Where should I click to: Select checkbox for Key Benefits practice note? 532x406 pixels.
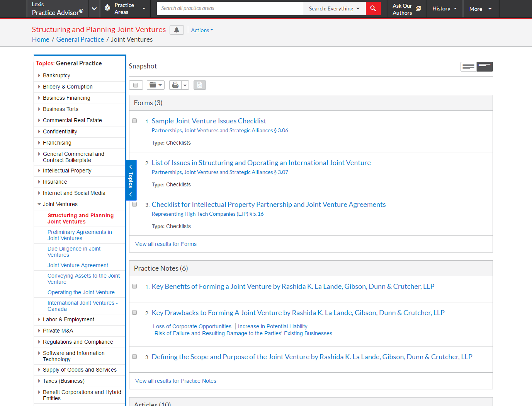click(134, 287)
